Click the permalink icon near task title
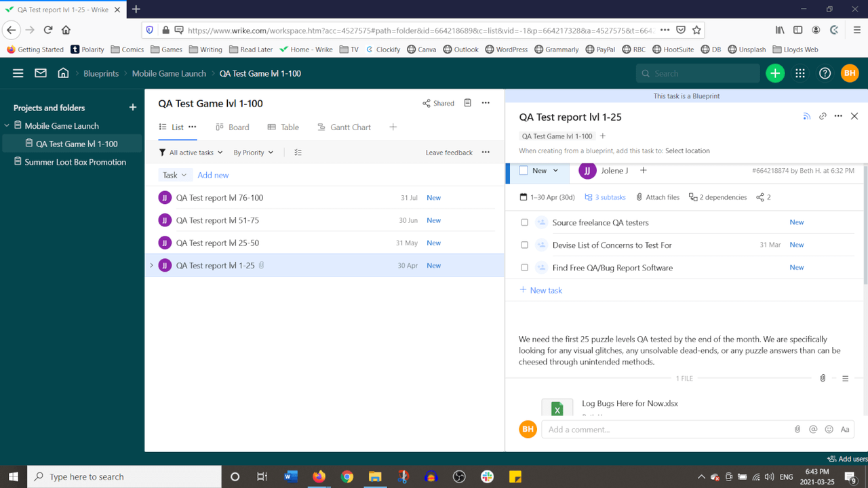The width and height of the screenshot is (868, 488). [x=823, y=116]
